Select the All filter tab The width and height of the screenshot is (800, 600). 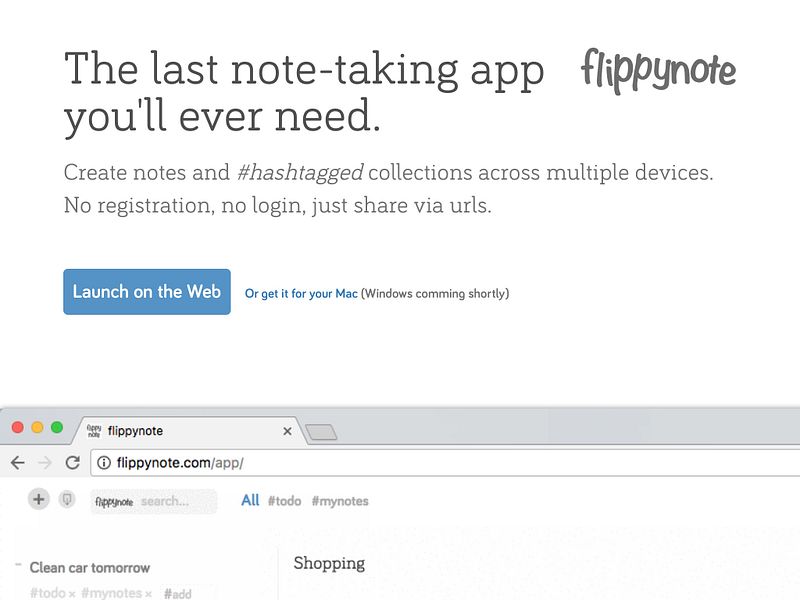point(250,500)
